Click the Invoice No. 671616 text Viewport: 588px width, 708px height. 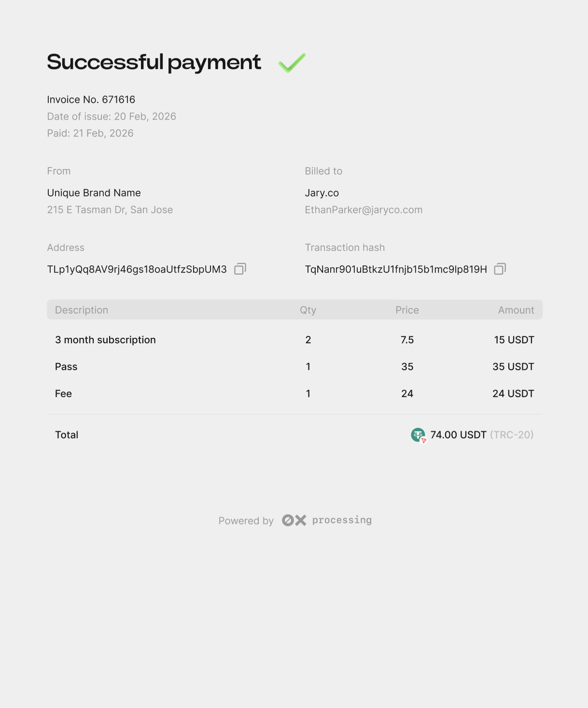[91, 100]
